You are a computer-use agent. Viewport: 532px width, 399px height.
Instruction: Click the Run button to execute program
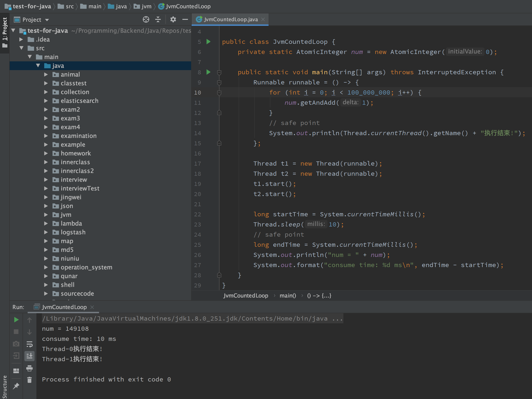[x=16, y=319]
